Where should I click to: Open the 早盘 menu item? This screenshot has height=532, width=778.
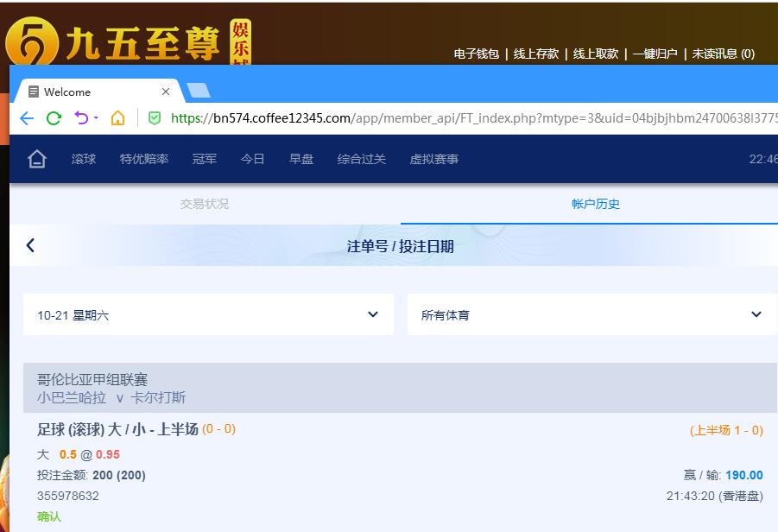(301, 159)
